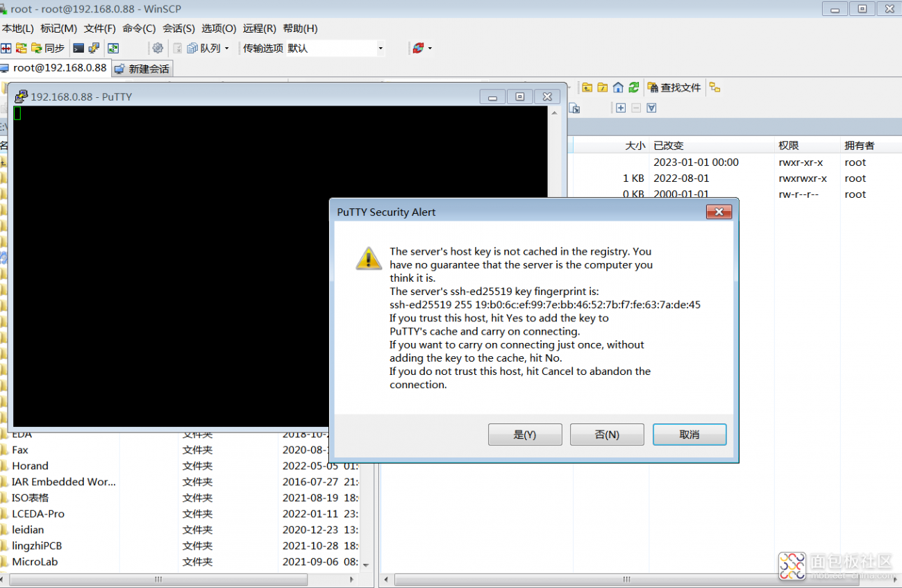Close the PuTTY terminal window
The image size is (902, 588).
point(547,96)
